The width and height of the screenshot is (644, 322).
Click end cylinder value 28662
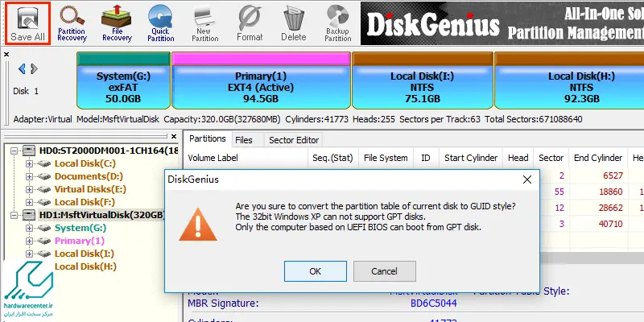(x=611, y=208)
